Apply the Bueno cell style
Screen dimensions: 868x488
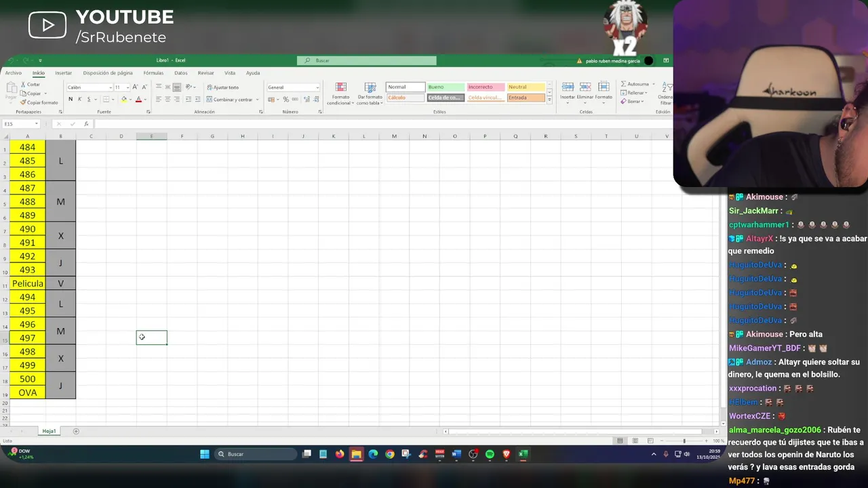(x=446, y=87)
